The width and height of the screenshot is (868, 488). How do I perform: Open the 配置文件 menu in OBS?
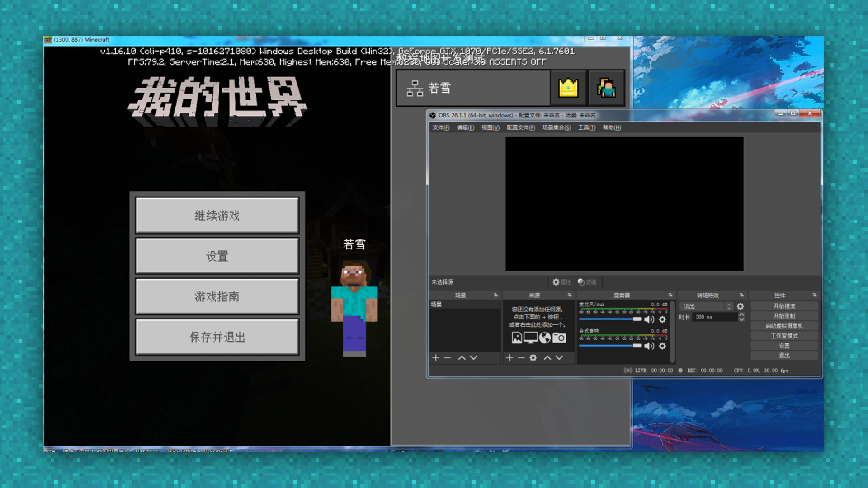(x=521, y=127)
